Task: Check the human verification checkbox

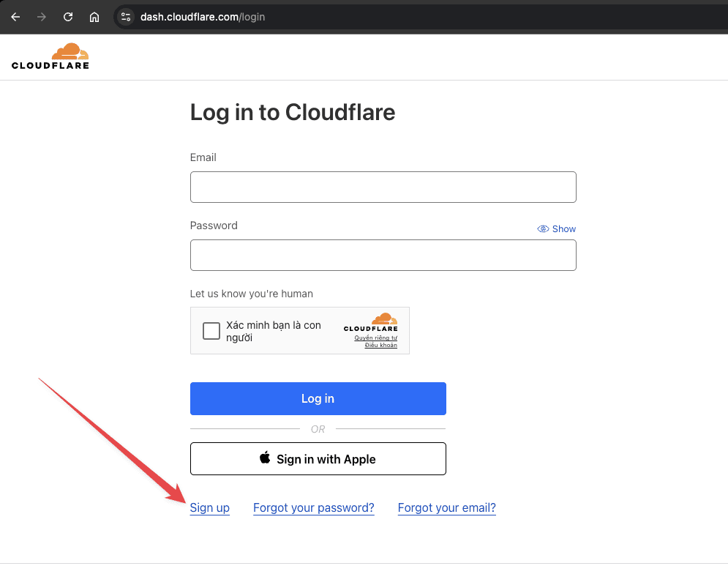Action: point(211,331)
